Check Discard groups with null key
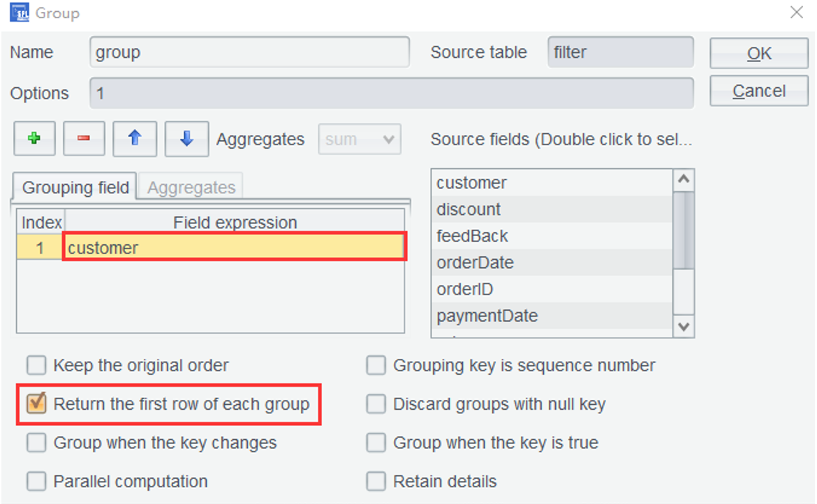This screenshot has height=504, width=817. point(376,404)
